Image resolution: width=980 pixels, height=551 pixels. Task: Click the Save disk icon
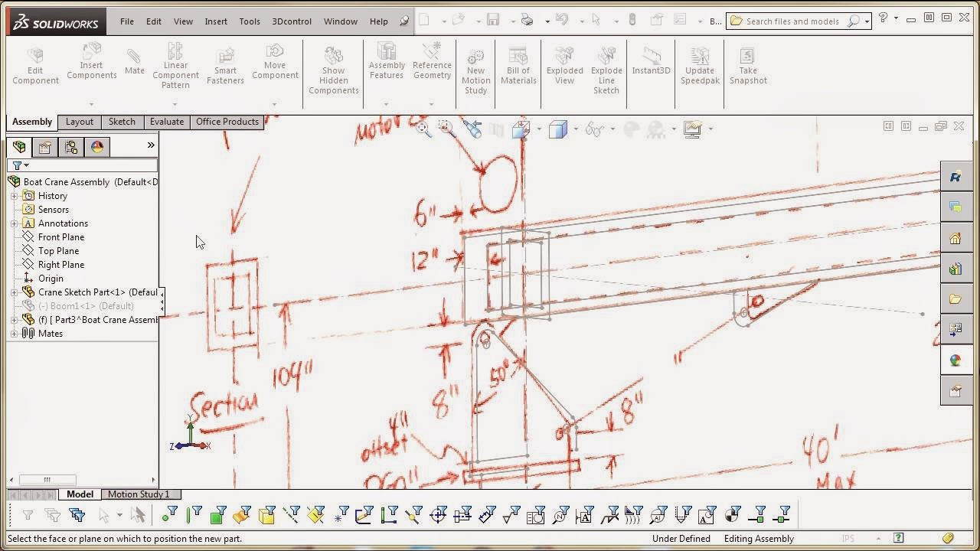(x=493, y=21)
